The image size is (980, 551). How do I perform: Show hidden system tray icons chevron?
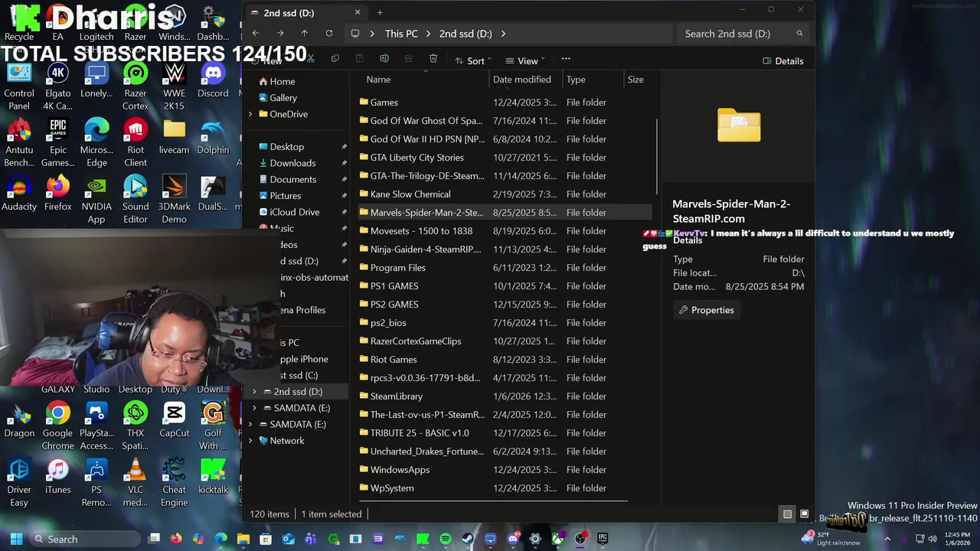pyautogui.click(x=887, y=539)
